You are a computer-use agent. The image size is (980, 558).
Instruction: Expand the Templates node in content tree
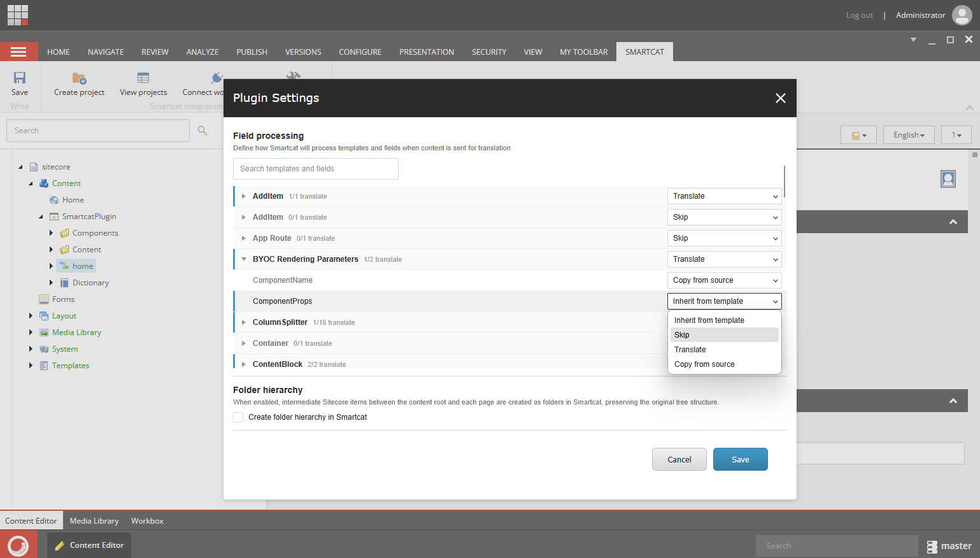30,366
